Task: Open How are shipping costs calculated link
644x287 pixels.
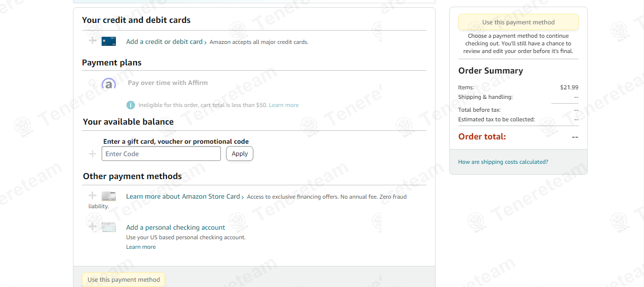Action: point(503,162)
